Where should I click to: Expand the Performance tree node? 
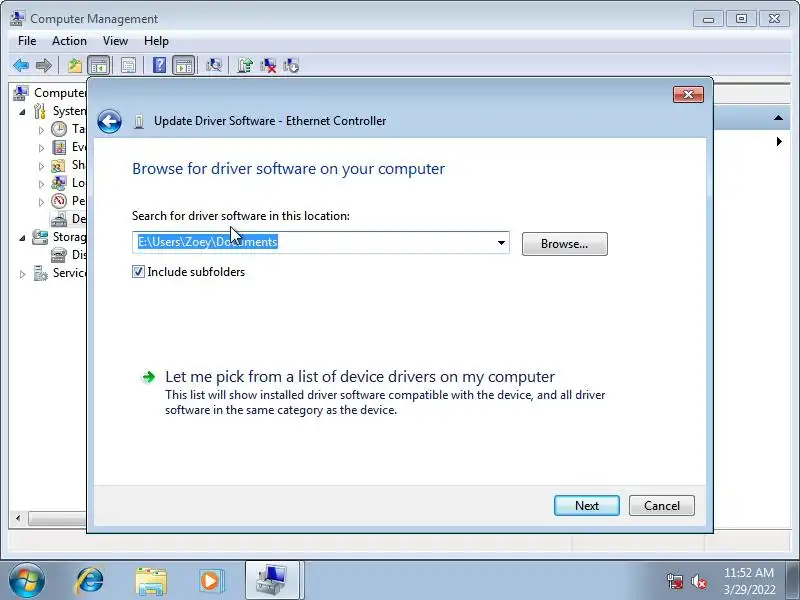pos(41,201)
